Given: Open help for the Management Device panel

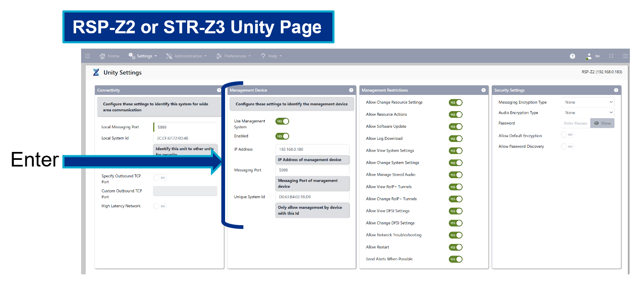Looking at the screenshot, I should 351,90.
